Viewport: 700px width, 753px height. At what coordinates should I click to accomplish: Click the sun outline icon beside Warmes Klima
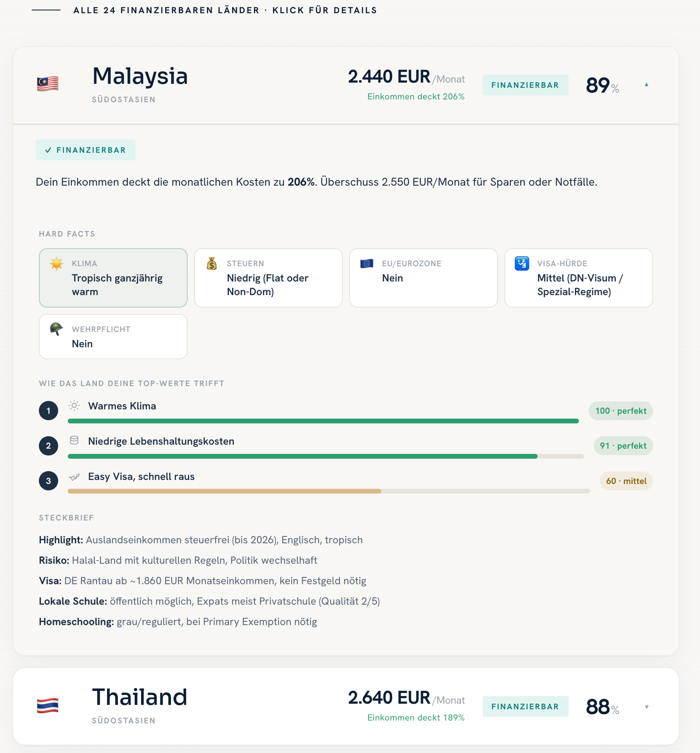(x=74, y=405)
